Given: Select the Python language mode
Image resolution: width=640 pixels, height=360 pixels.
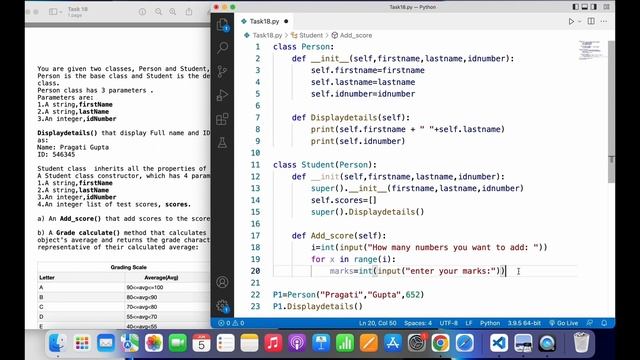Looking at the screenshot, I should (490, 323).
